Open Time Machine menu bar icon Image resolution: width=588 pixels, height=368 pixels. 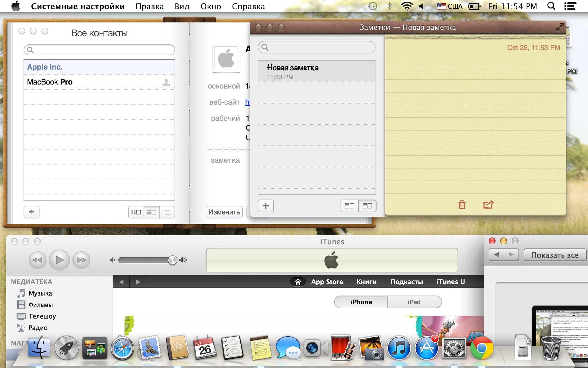[x=373, y=6]
